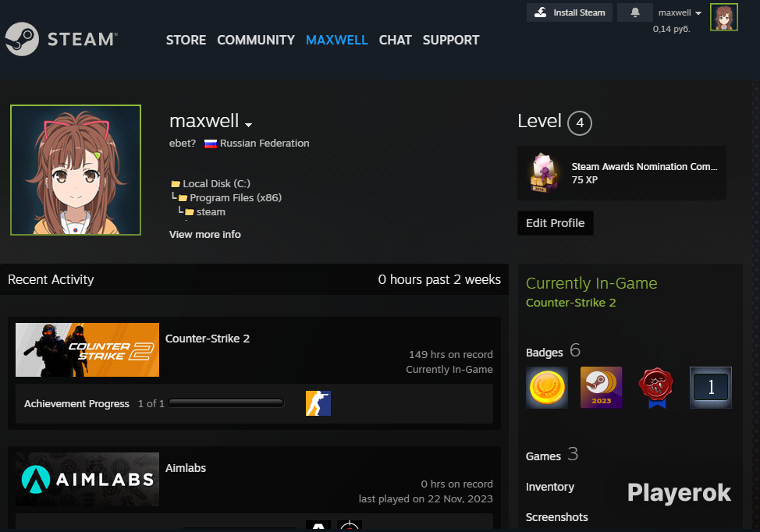760x532 pixels.
Task: Open the Level 4 circle
Action: click(580, 123)
